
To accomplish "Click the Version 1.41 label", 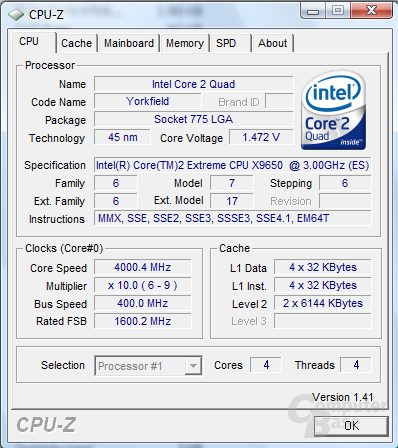I will click(x=342, y=397).
